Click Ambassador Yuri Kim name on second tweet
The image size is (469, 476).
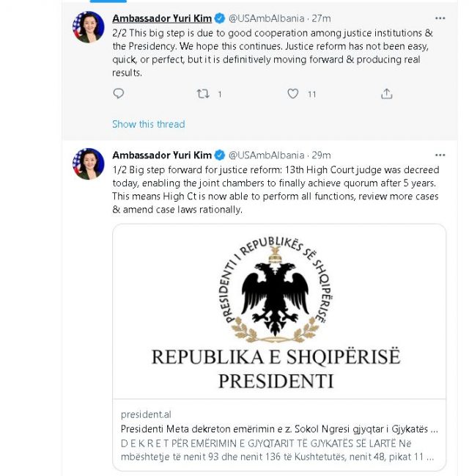[161, 155]
